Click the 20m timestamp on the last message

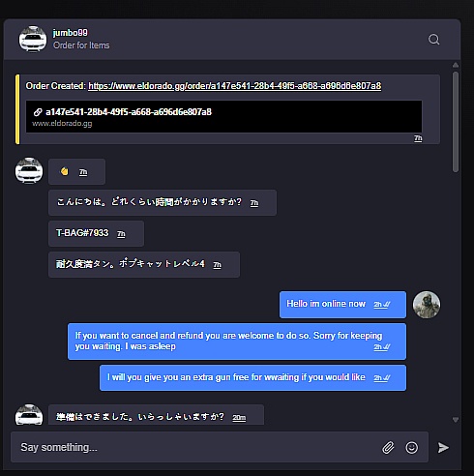tap(239, 418)
